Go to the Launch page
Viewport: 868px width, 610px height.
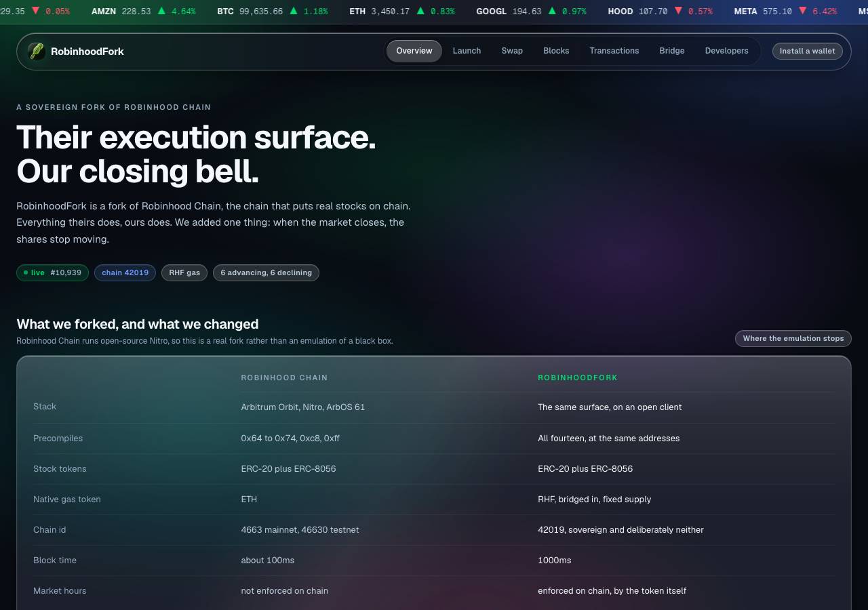pos(467,51)
